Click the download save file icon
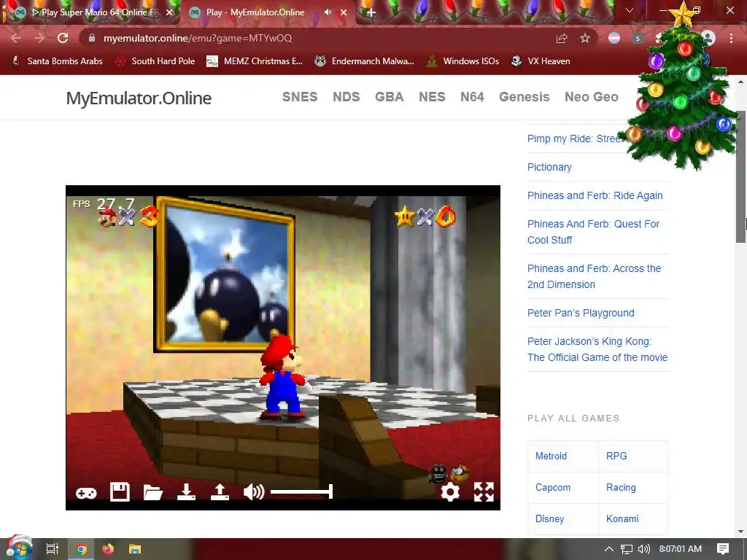Viewport: 747px width, 560px height. tap(186, 492)
